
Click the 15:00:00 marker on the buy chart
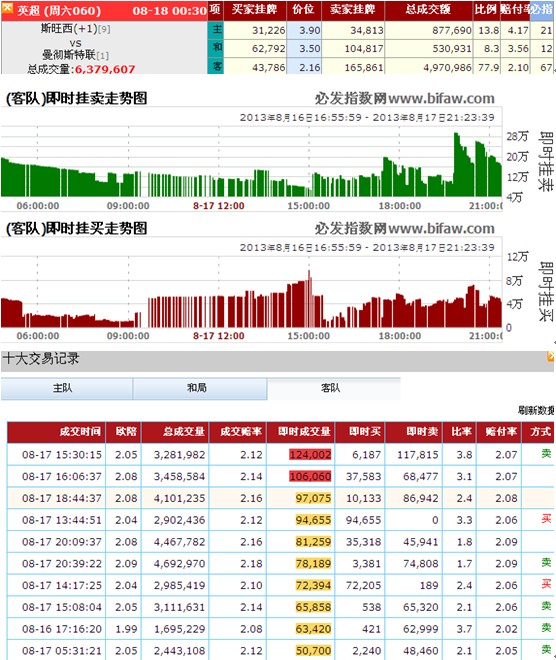click(x=309, y=336)
